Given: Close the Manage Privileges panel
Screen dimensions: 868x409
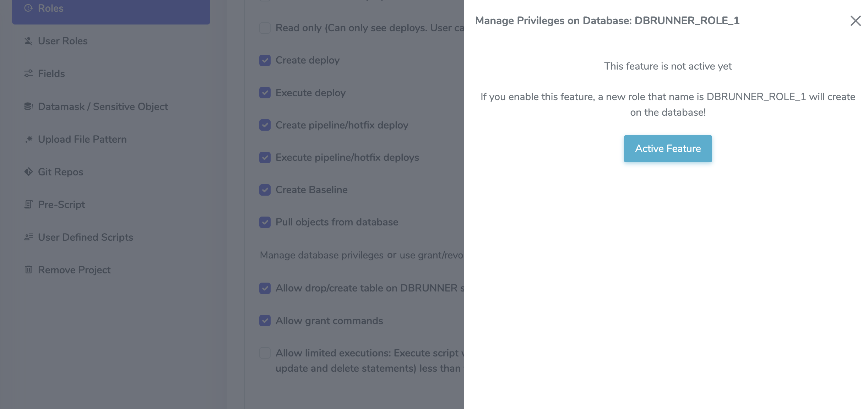Looking at the screenshot, I should [x=855, y=21].
